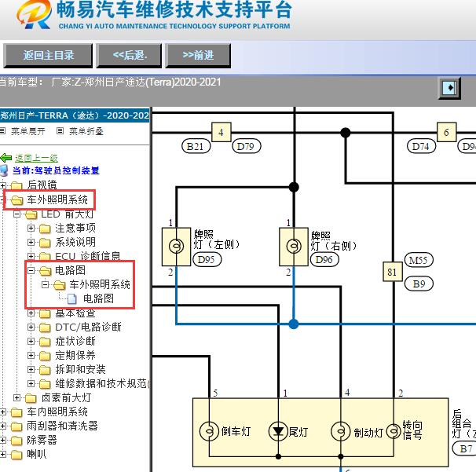
Task: Click the D95 connector label
Action: [207, 260]
